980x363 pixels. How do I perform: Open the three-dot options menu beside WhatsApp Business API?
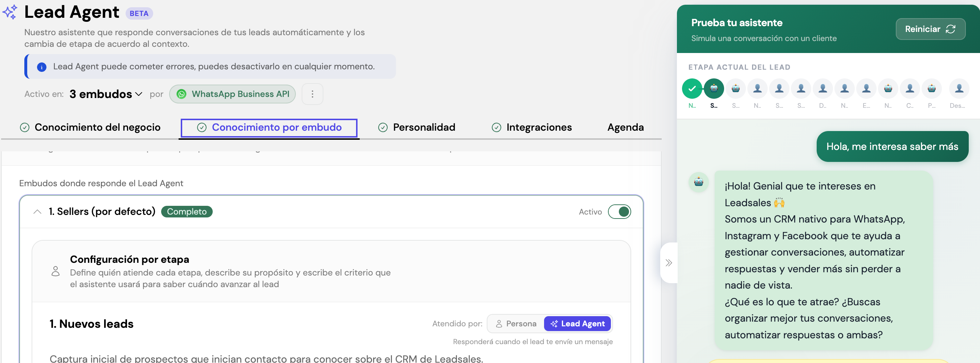(313, 94)
